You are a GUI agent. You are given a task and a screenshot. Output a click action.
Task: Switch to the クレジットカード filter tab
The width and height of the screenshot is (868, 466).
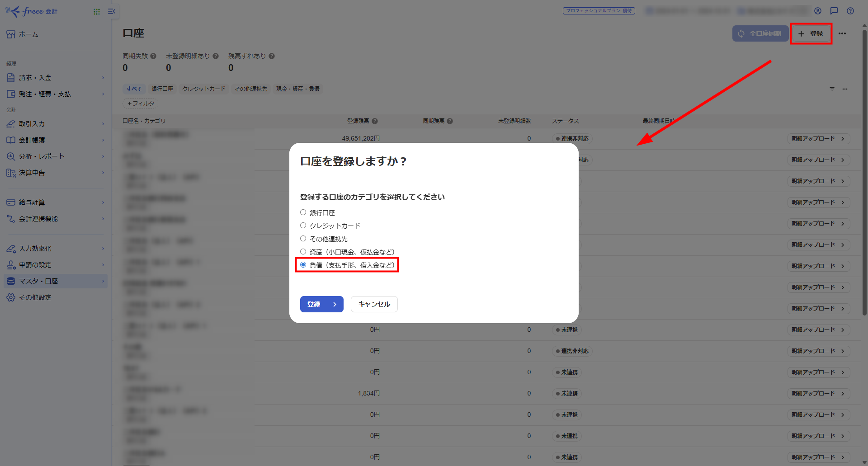203,89
